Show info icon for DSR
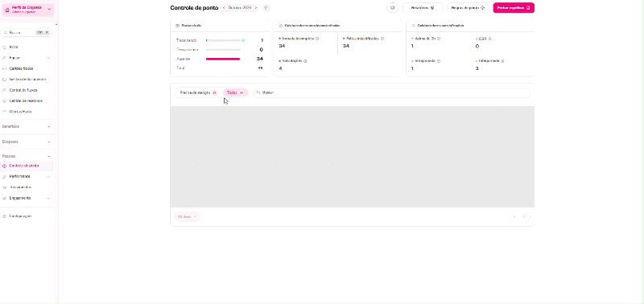 pyautogui.click(x=490, y=39)
